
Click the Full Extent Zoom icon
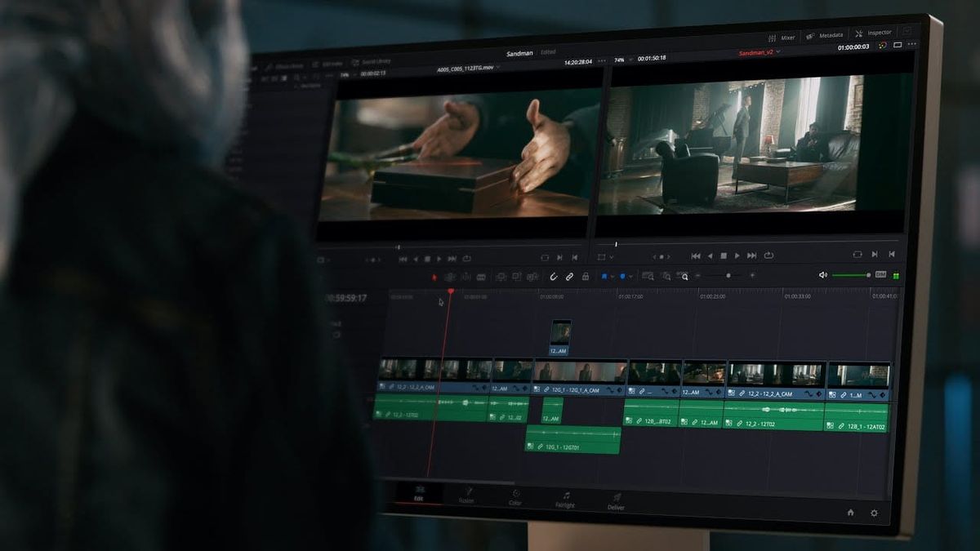[x=648, y=276]
